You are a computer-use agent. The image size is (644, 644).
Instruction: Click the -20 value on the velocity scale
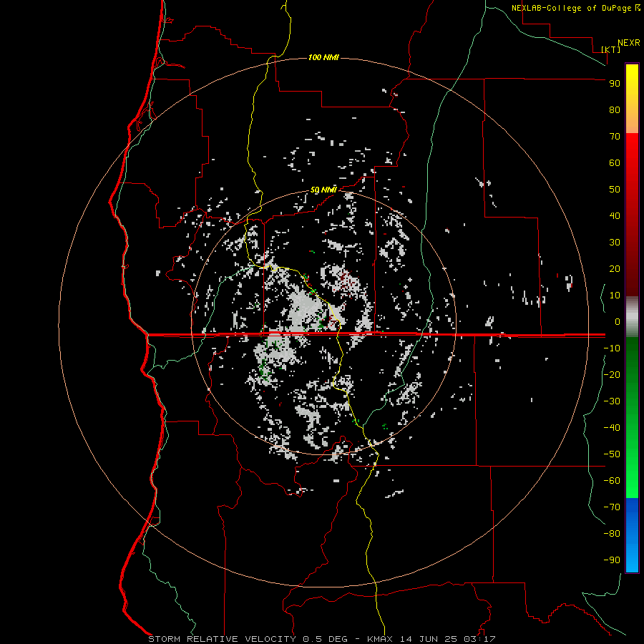612,375
